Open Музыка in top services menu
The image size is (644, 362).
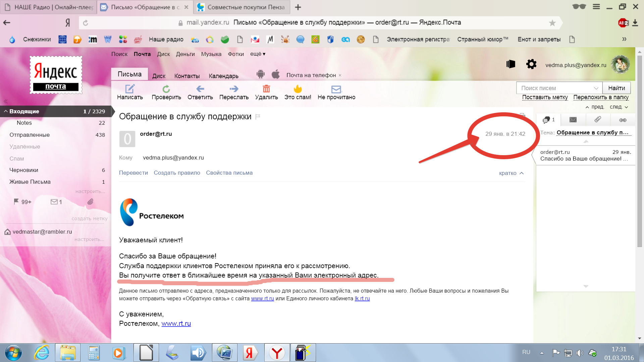pos(211,54)
